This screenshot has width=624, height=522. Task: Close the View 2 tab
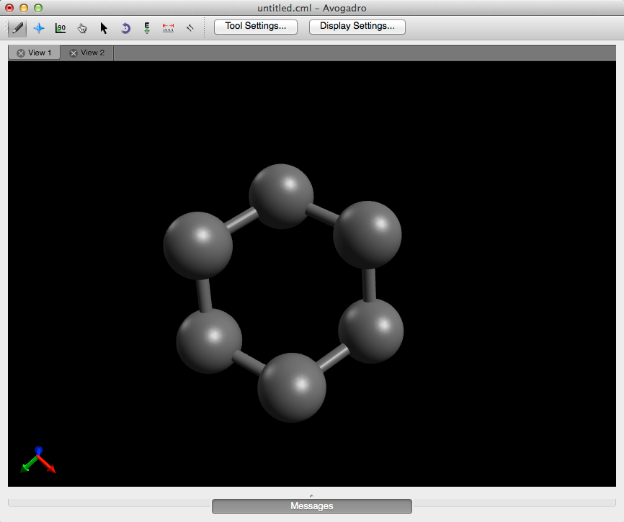point(73,53)
